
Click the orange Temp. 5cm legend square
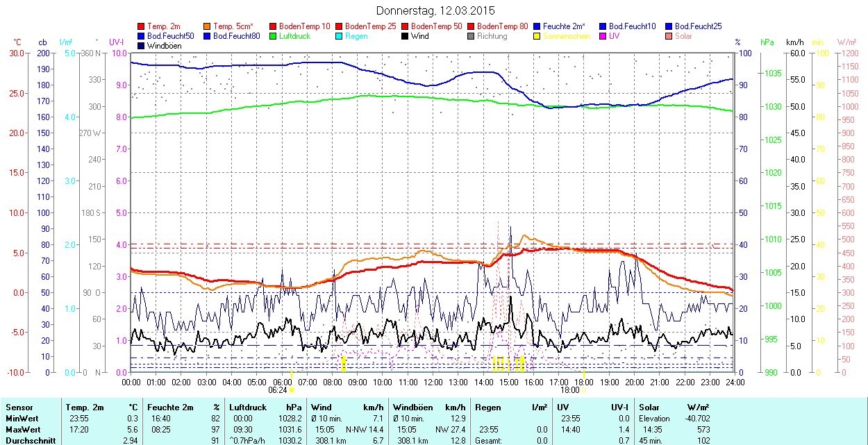[208, 26]
